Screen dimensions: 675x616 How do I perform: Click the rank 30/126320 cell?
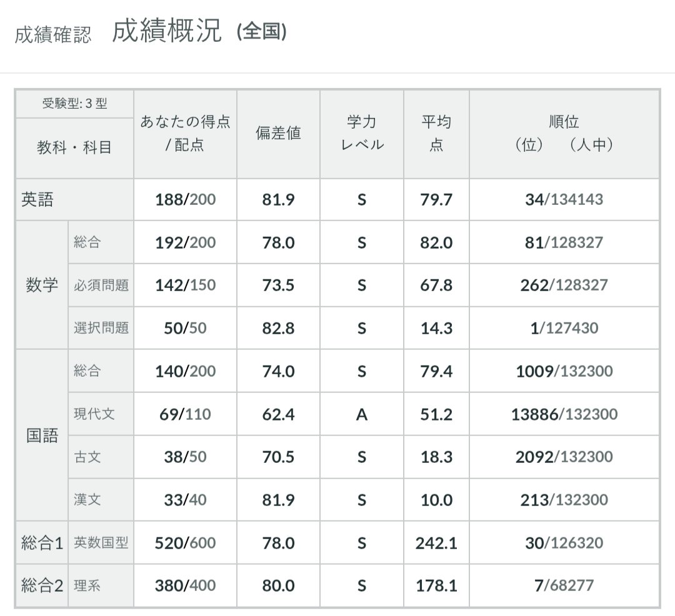click(x=564, y=543)
